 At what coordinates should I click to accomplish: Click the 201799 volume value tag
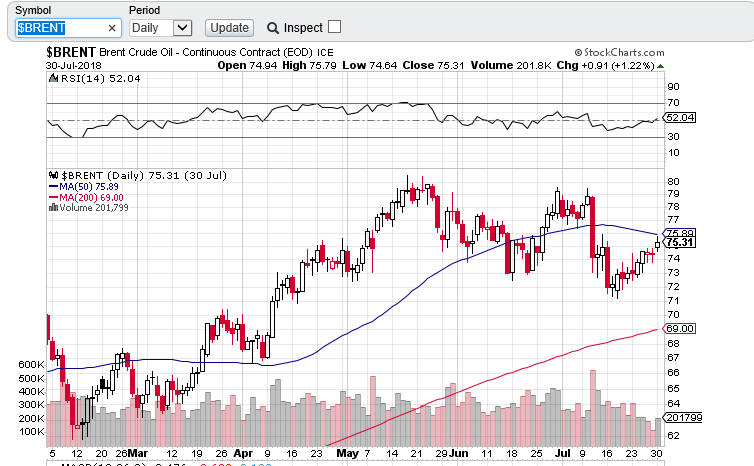(683, 417)
